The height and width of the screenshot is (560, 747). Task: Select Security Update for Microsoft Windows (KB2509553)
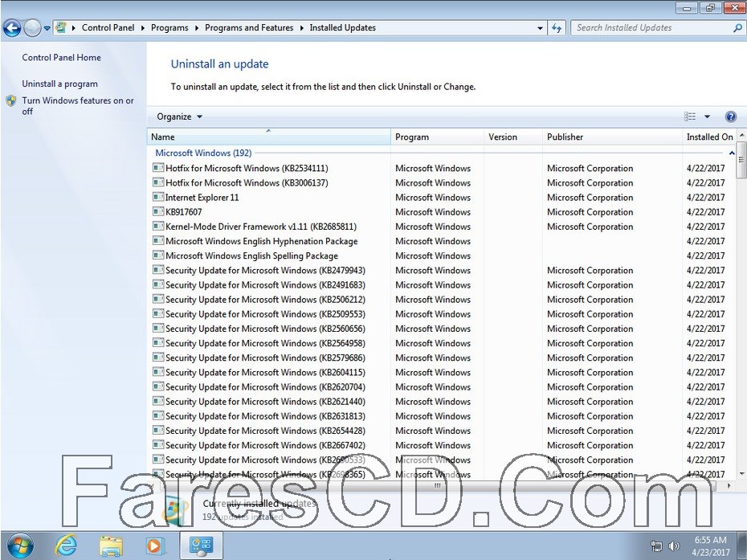[265, 314]
